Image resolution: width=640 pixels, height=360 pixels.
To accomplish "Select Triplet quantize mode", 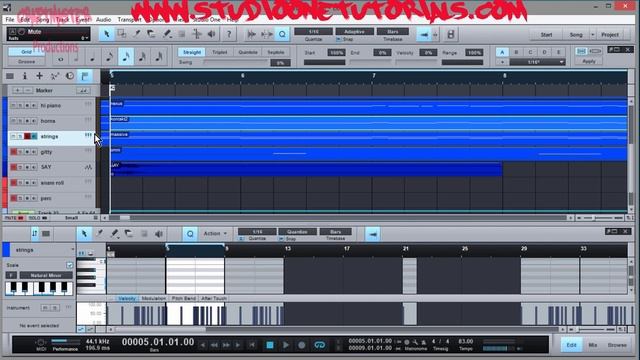I will click(x=219, y=52).
